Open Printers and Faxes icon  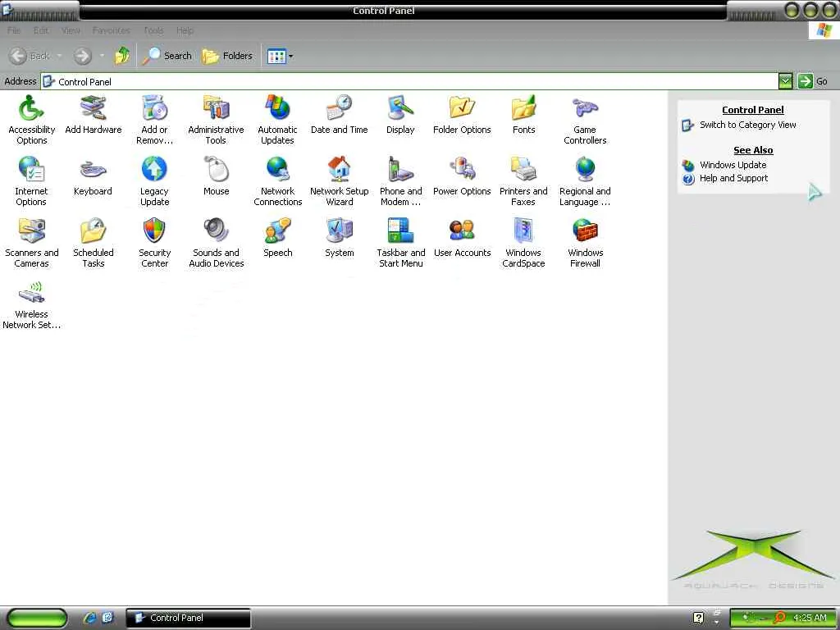(523, 181)
